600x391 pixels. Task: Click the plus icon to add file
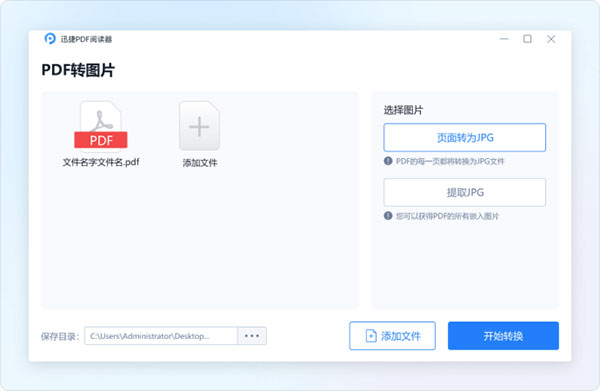[199, 126]
